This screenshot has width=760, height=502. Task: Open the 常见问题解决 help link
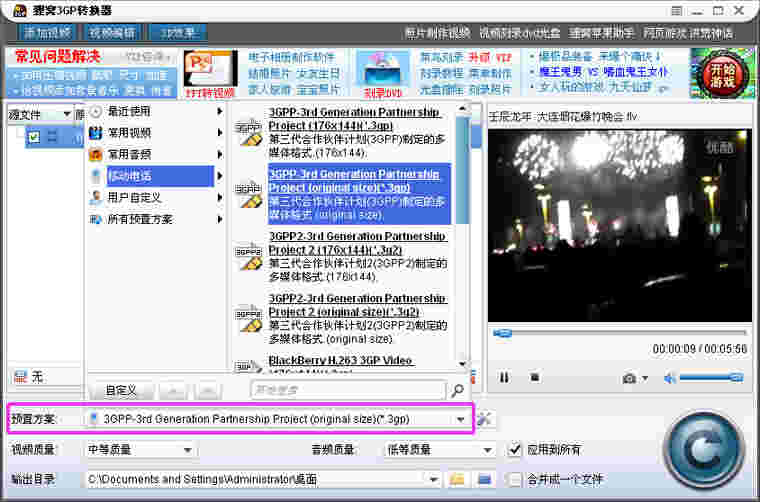pyautogui.click(x=58, y=57)
